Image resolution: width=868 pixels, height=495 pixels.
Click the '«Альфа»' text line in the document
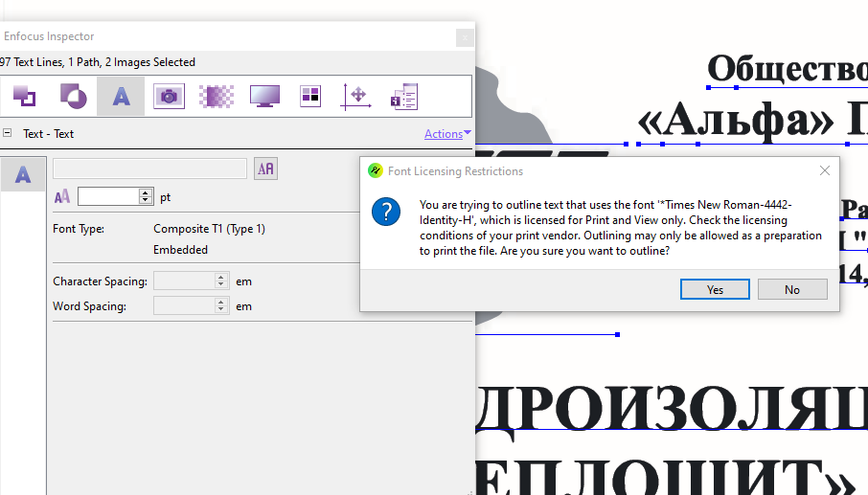tap(735, 120)
